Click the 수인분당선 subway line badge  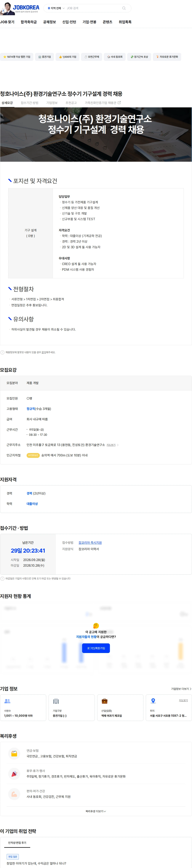[33, 455]
